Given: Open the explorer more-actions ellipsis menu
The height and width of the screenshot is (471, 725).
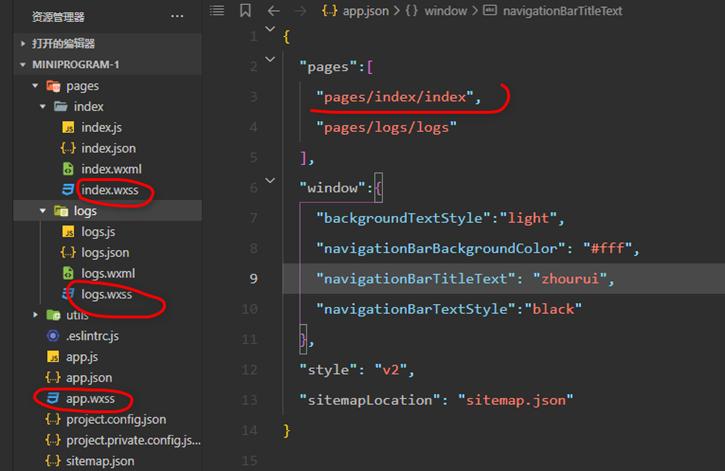Looking at the screenshot, I should click(177, 17).
